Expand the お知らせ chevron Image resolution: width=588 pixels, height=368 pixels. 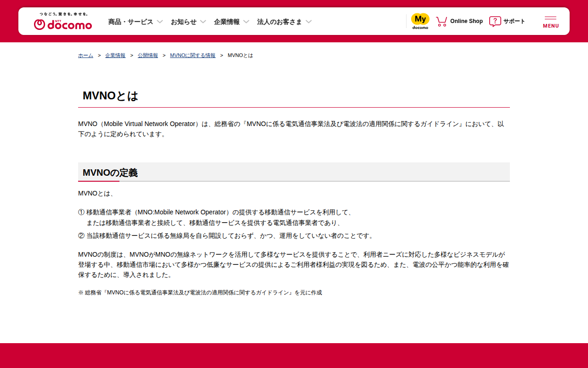[x=203, y=22]
